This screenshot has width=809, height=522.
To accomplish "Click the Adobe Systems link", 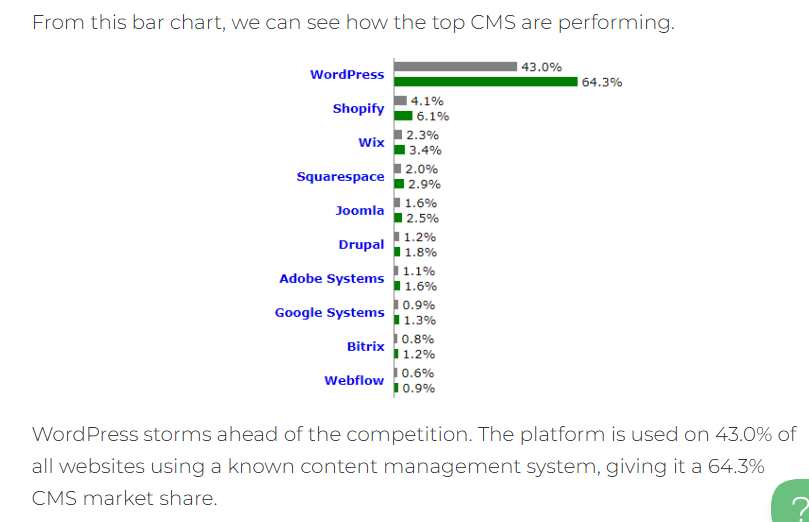I will click(x=331, y=279).
